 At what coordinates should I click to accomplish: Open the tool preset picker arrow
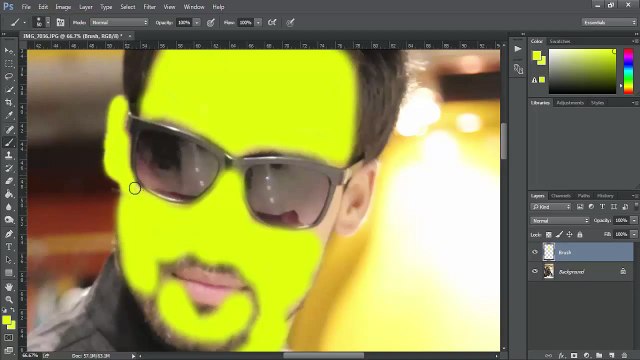[24, 23]
